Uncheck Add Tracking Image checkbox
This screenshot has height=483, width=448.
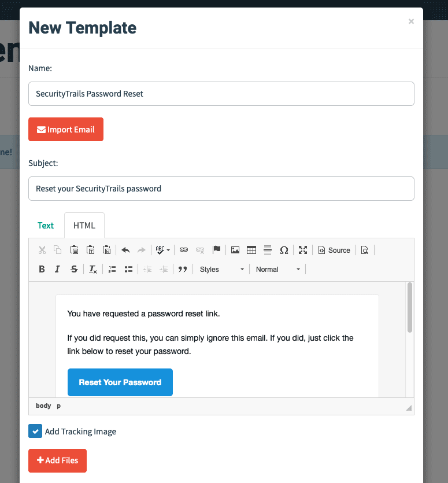click(35, 431)
